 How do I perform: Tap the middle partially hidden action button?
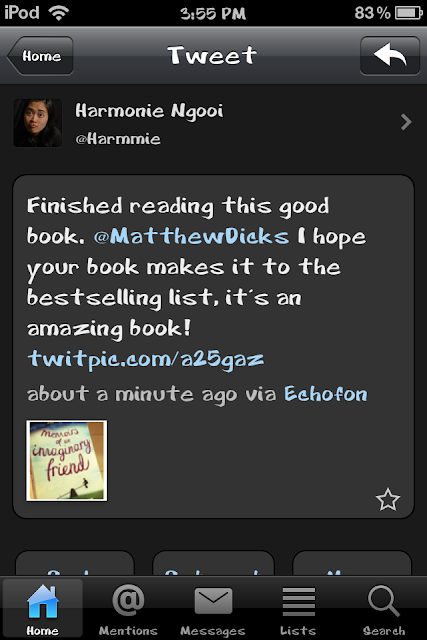(213, 563)
